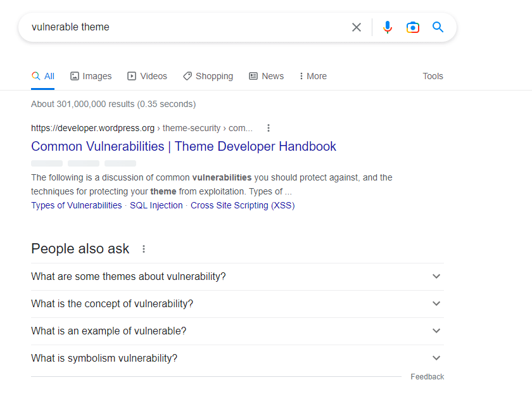
Task: Expand "What are some themes about vulnerability?"
Action: pos(237,277)
